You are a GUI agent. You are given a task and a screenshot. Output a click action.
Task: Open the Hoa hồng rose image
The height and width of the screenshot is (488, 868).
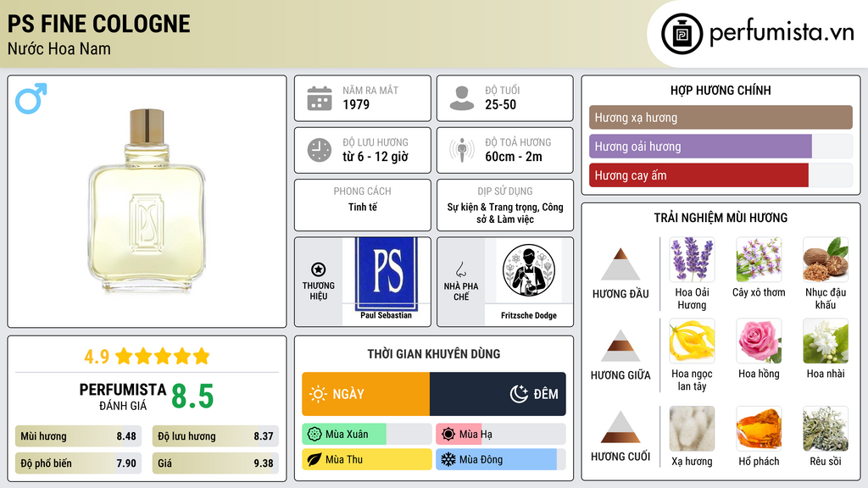(759, 341)
